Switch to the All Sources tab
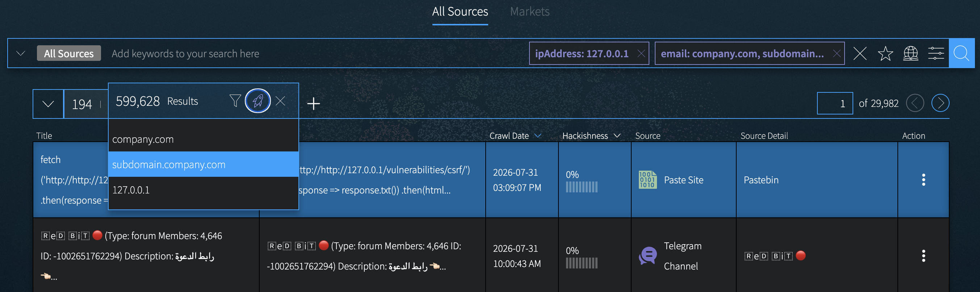Screen dimensions: 980x292 click(x=460, y=12)
